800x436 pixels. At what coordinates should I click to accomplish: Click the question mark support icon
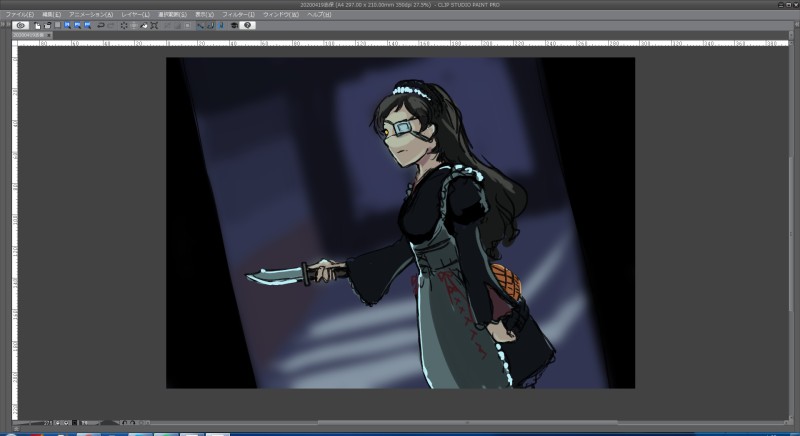click(247, 25)
